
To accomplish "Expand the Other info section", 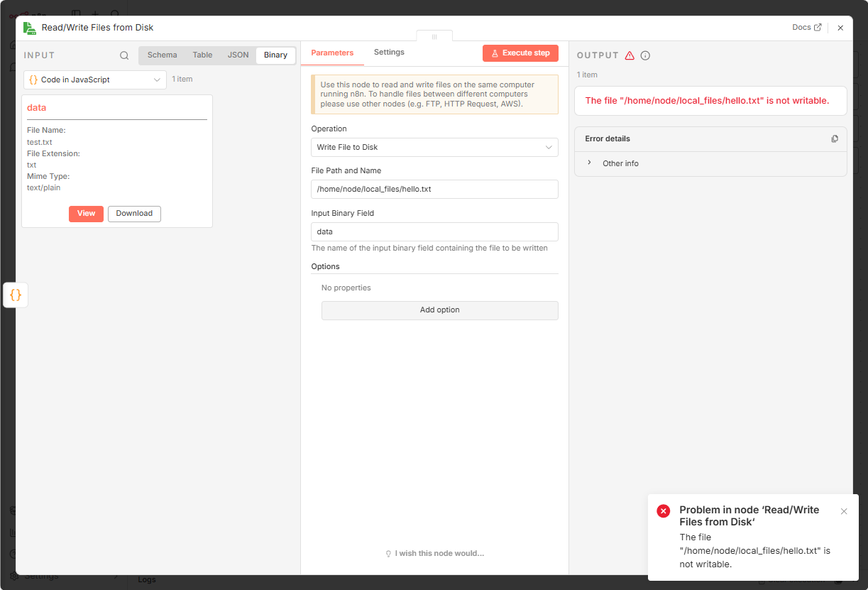I will click(x=613, y=163).
